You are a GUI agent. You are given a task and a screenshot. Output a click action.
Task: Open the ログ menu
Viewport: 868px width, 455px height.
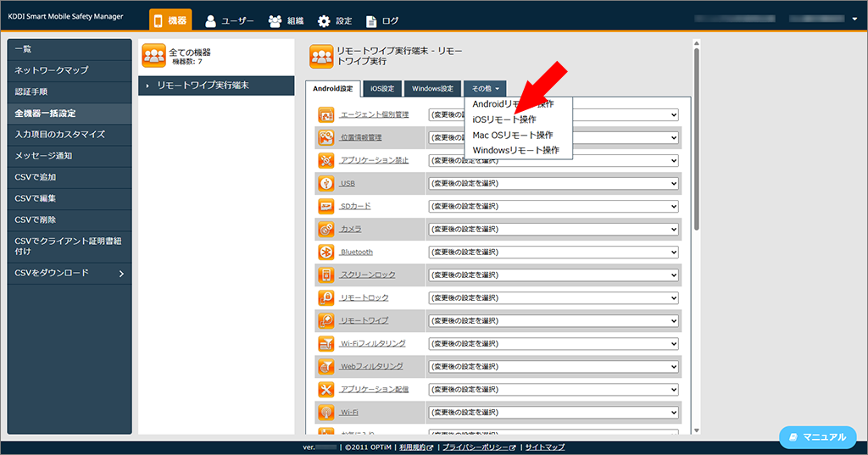(x=382, y=21)
